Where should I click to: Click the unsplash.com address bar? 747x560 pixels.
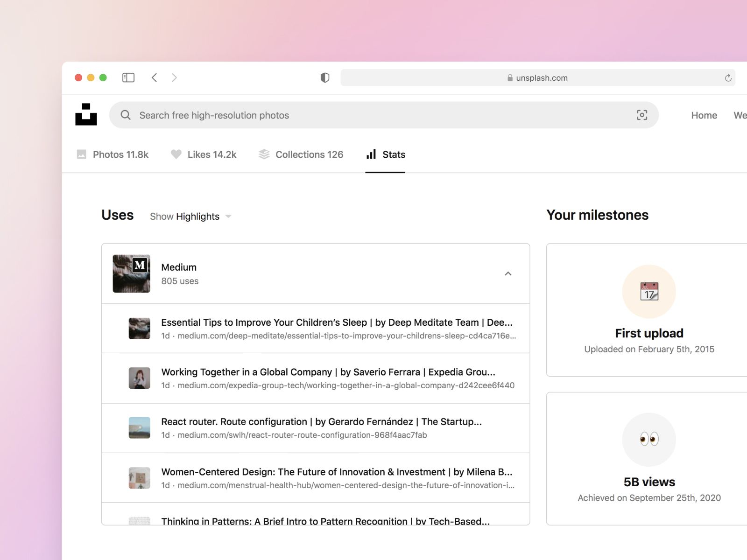(x=538, y=78)
